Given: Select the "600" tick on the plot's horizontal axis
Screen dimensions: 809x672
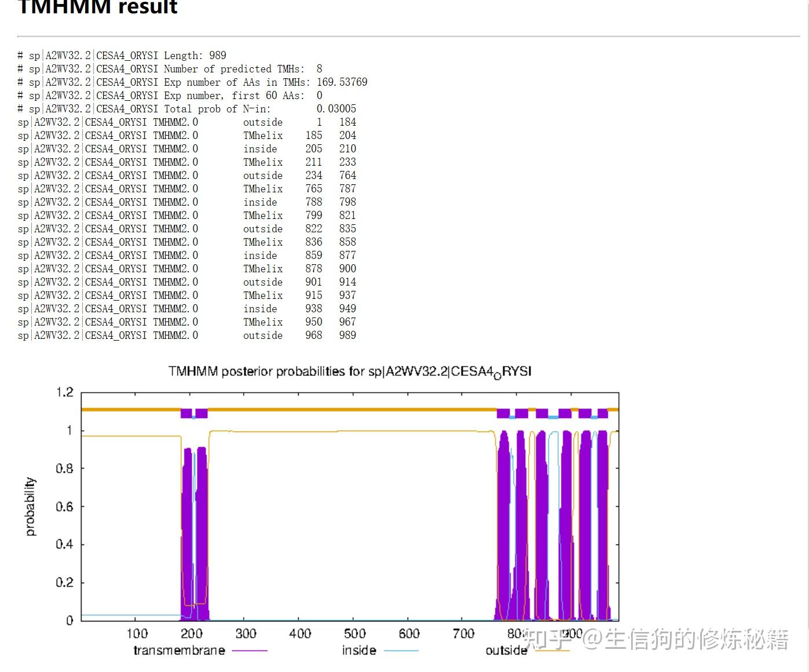Looking at the screenshot, I should pos(409,634).
